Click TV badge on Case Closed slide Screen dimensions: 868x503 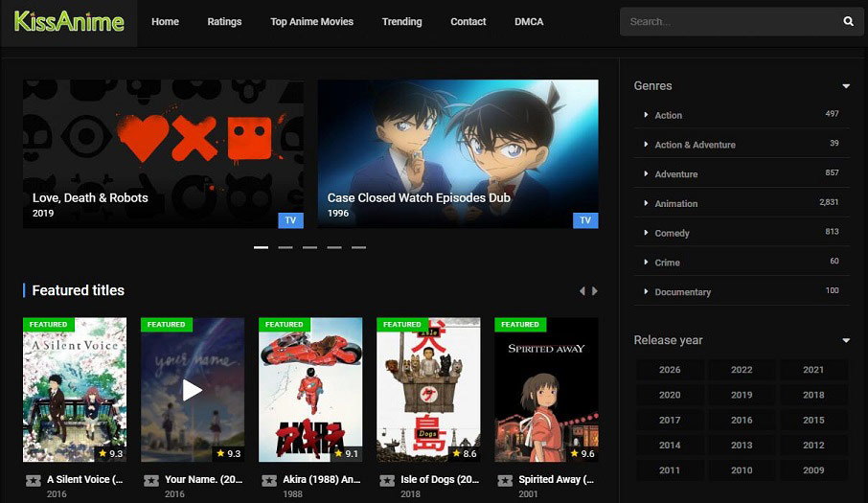tap(584, 220)
